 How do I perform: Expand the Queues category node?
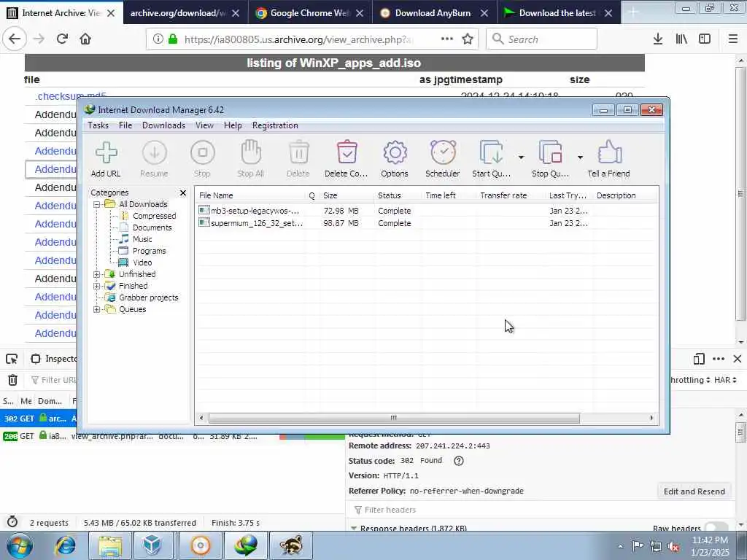97,309
